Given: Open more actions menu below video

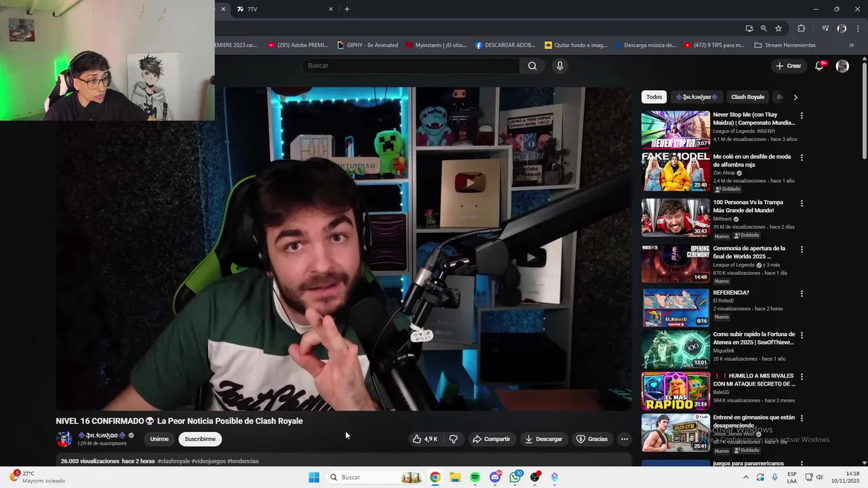Looking at the screenshot, I should tap(625, 439).
